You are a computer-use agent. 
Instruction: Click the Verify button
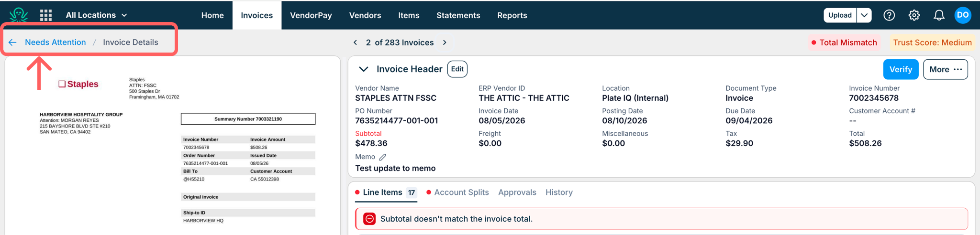901,69
